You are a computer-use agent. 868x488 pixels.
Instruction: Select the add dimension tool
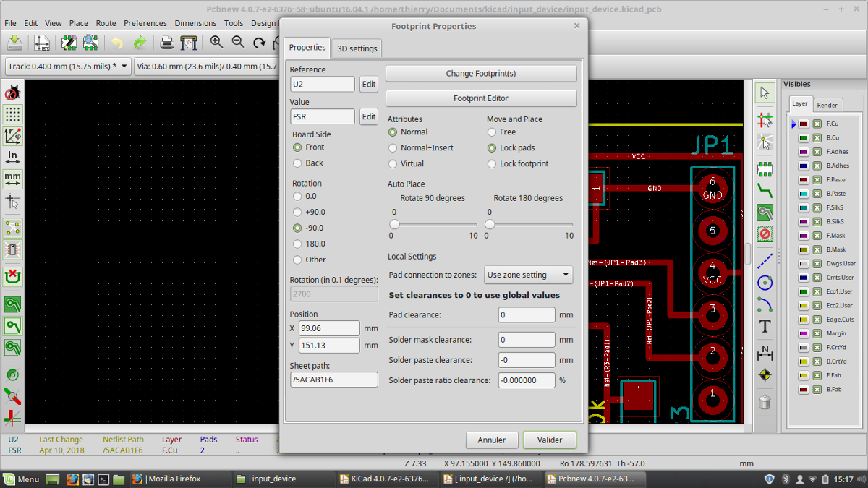coord(765,353)
